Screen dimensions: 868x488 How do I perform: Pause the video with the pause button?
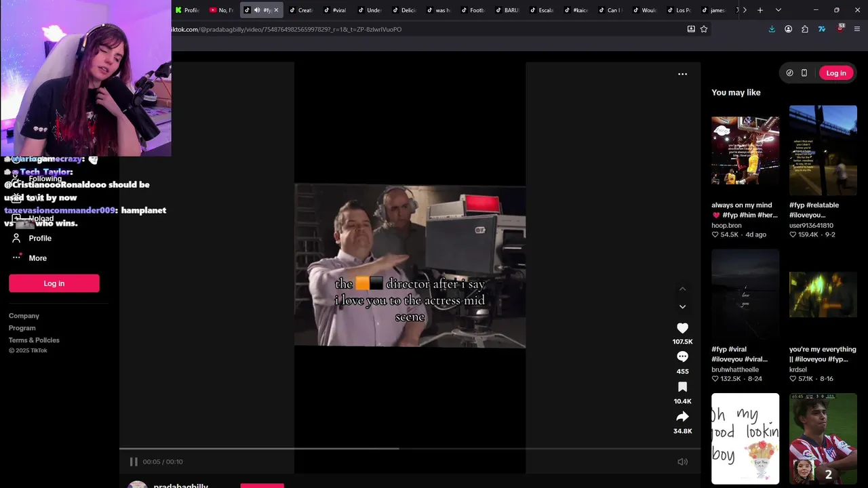134,462
